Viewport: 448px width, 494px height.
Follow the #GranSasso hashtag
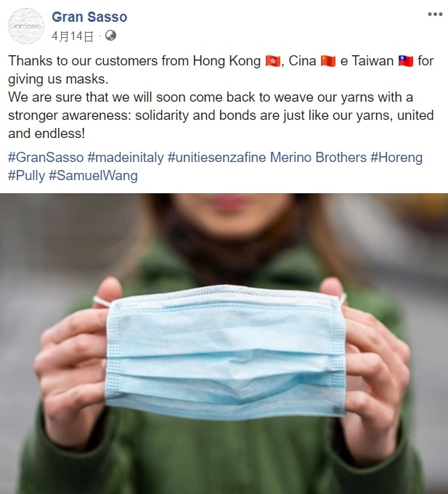click(46, 157)
